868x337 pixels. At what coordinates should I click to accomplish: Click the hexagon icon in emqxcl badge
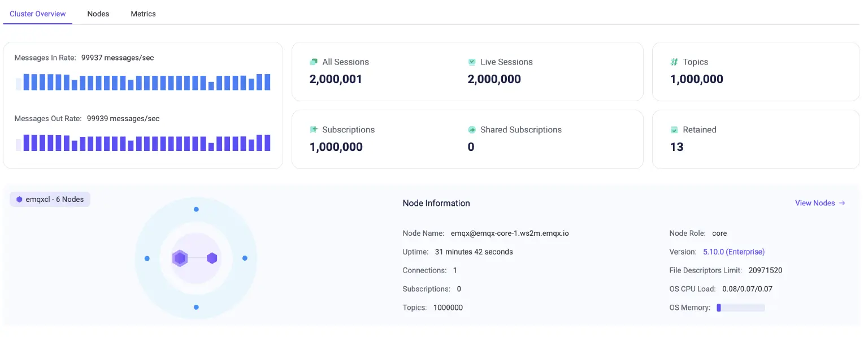(19, 200)
